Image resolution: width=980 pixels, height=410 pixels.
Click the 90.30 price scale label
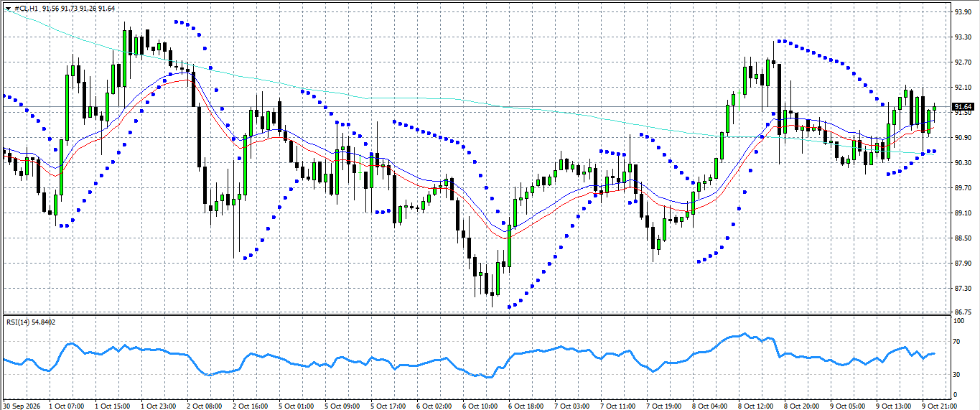pos(962,163)
